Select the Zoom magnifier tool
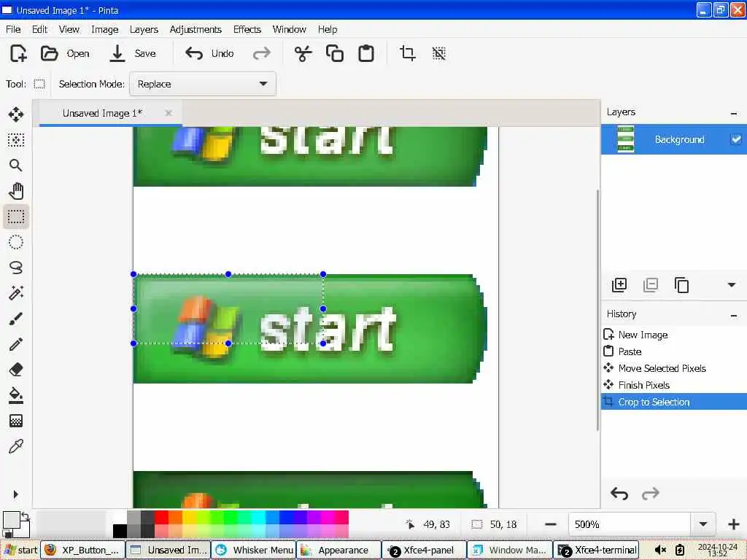747x560 pixels. tap(16, 166)
